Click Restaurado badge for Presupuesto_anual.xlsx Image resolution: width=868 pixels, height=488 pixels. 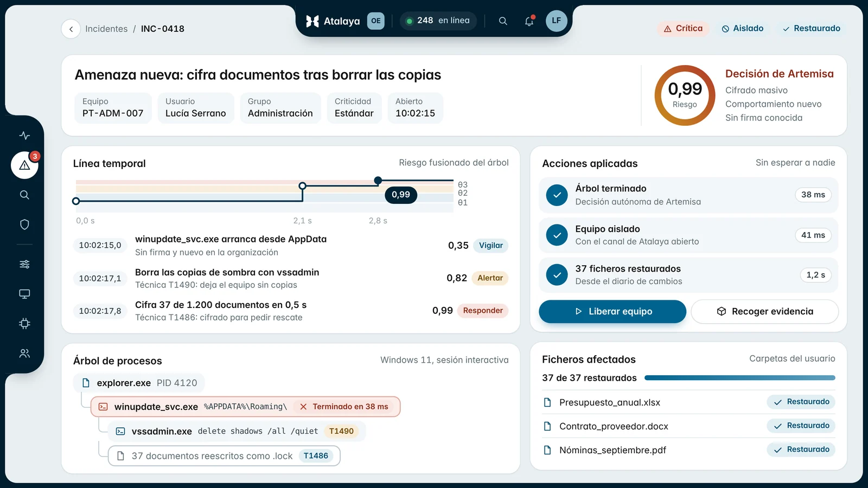tap(801, 402)
